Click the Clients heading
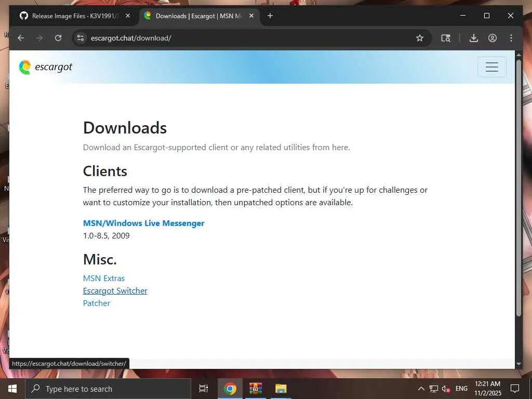This screenshot has width=532, height=399. point(105,171)
